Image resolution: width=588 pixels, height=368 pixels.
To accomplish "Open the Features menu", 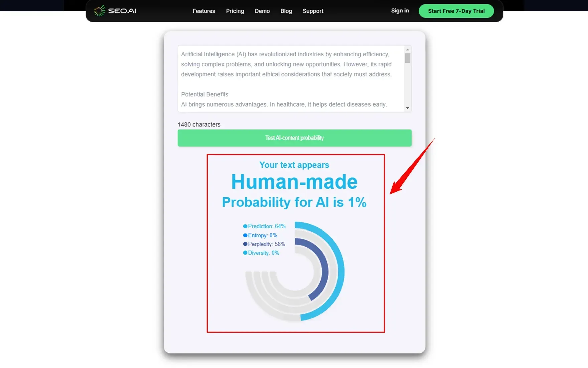I will (x=204, y=11).
